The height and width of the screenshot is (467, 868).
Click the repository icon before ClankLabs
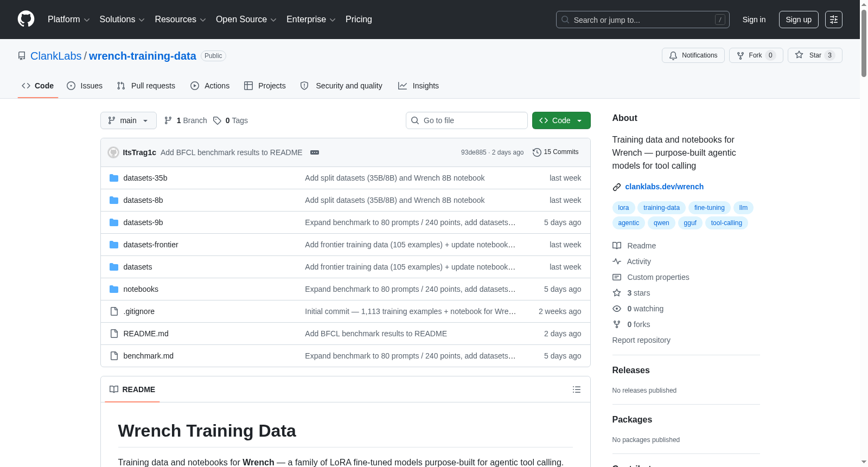tap(22, 56)
